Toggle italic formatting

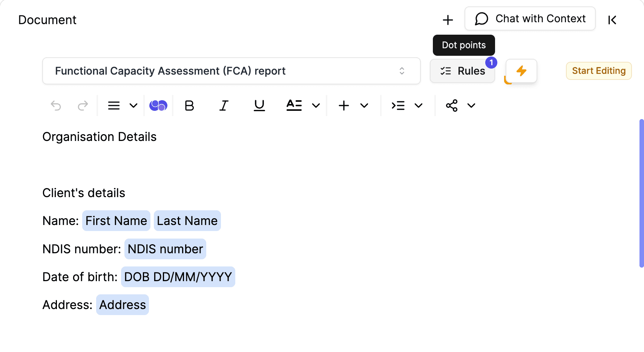click(224, 106)
